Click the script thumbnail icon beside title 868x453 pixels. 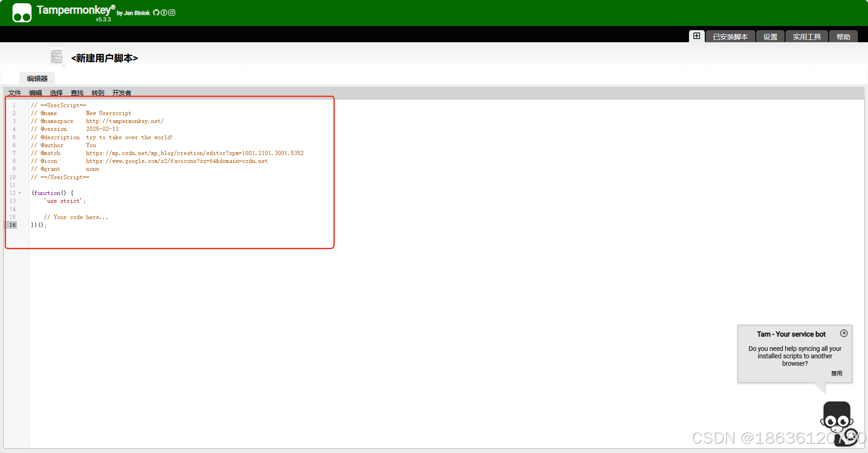pyautogui.click(x=57, y=57)
